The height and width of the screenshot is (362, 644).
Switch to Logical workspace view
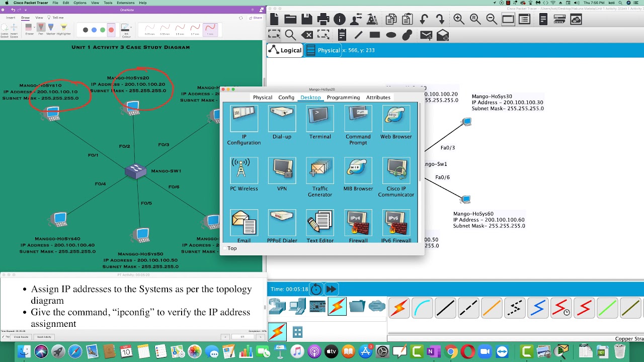pyautogui.click(x=285, y=50)
